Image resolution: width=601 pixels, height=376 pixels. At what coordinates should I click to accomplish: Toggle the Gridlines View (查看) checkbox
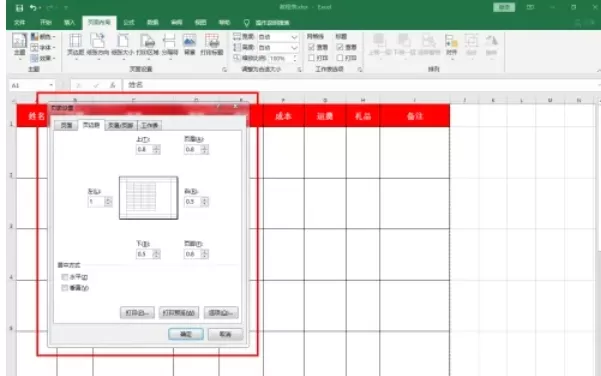(x=311, y=47)
